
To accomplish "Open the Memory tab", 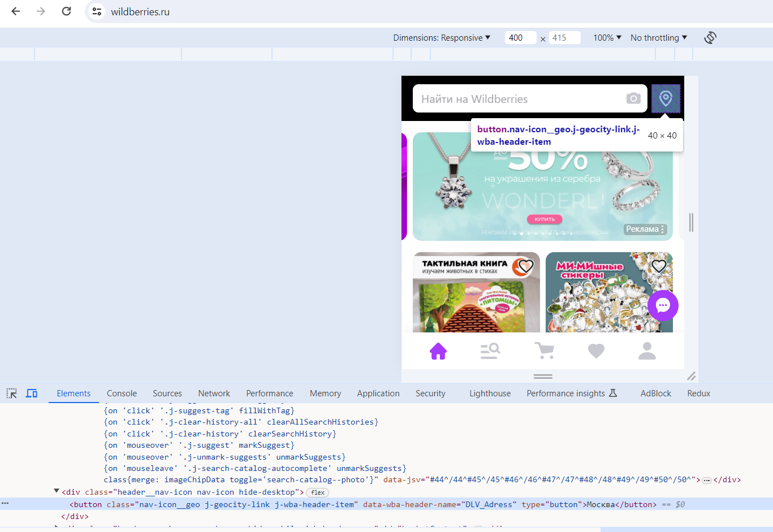I will coord(325,393).
